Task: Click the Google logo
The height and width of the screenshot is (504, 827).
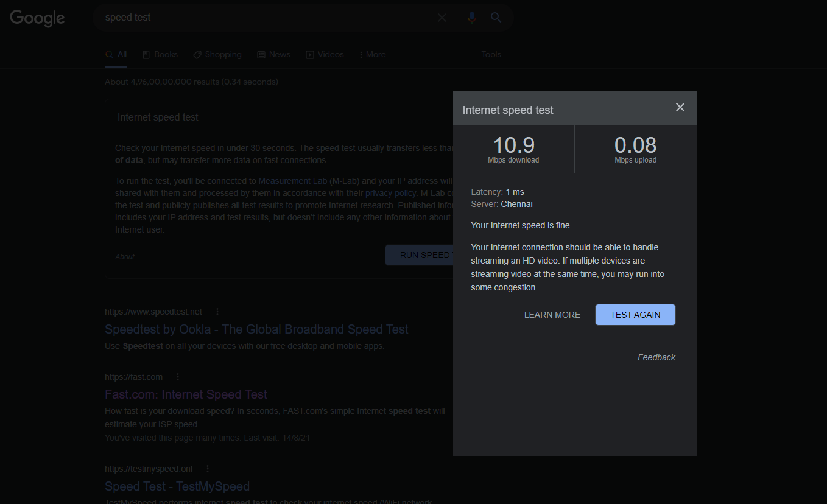Action: point(37,18)
